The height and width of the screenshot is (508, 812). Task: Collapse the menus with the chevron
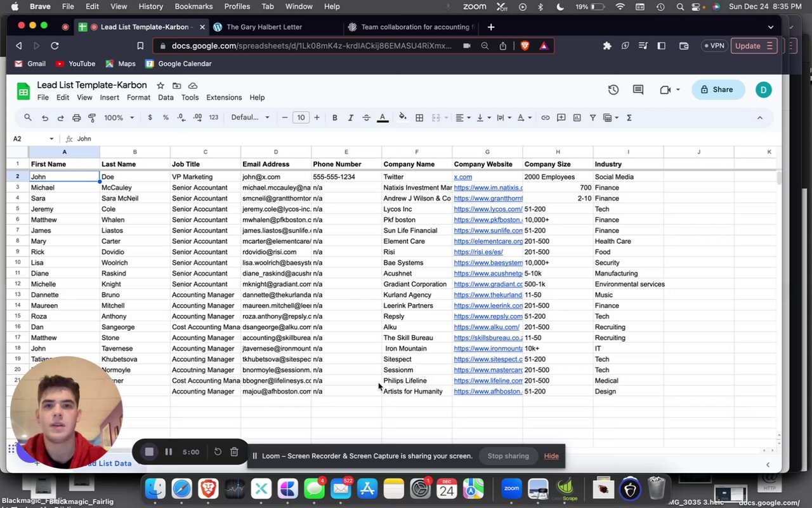tap(760, 117)
